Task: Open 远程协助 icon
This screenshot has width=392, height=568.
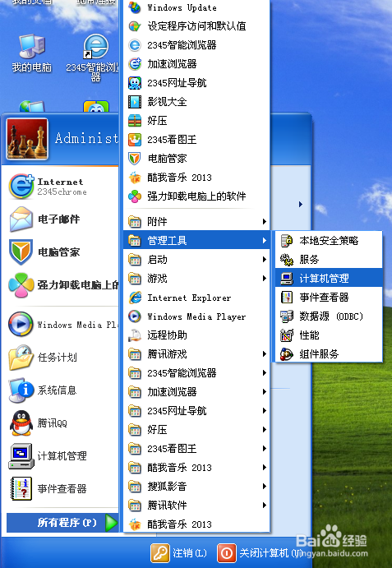Action: point(135,335)
